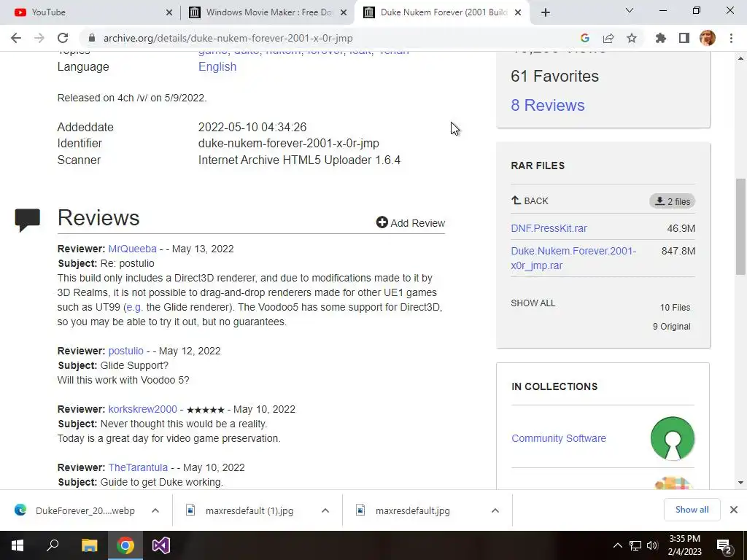747x560 pixels.
Task: Open the English language link
Action: click(217, 66)
